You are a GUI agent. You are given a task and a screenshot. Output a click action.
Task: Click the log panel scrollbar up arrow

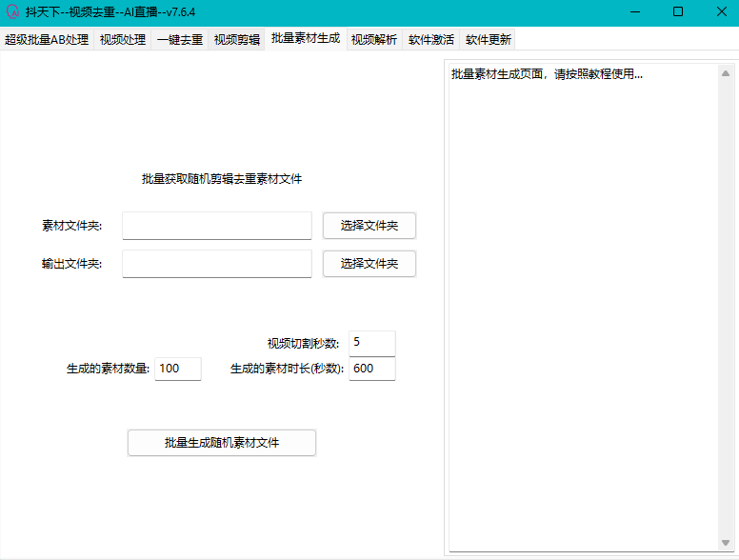pyautogui.click(x=727, y=73)
